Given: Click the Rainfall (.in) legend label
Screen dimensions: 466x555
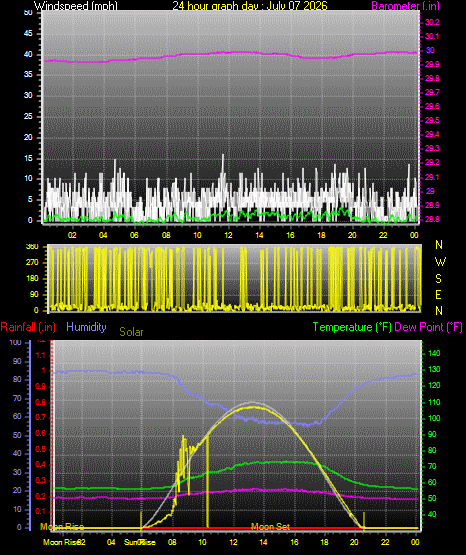Looking at the screenshot, I should [x=28, y=327].
